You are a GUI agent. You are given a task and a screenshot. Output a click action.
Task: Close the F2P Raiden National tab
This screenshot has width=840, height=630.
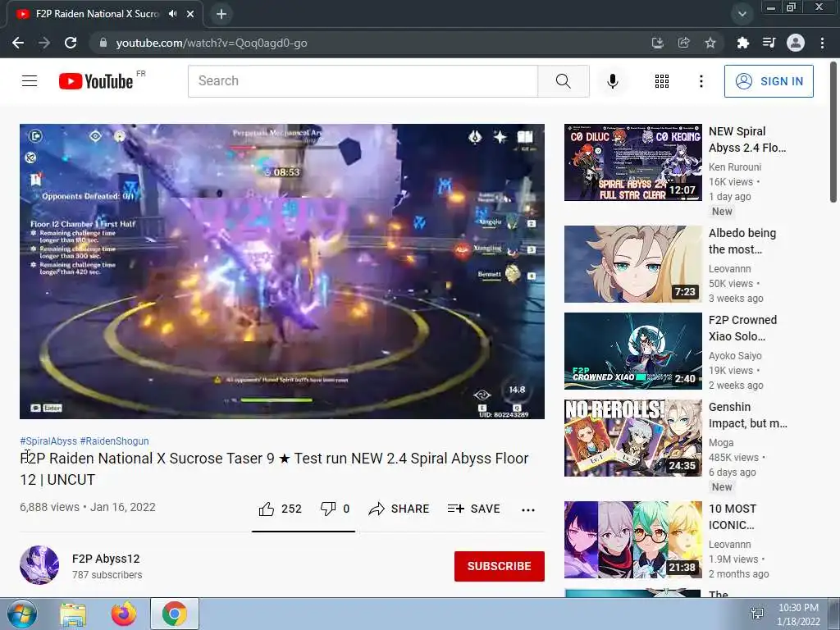tap(190, 14)
